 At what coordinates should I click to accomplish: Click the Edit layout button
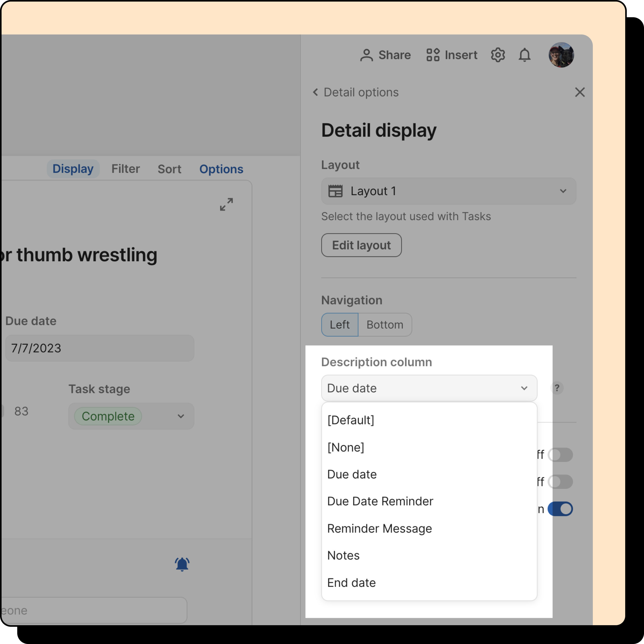361,245
